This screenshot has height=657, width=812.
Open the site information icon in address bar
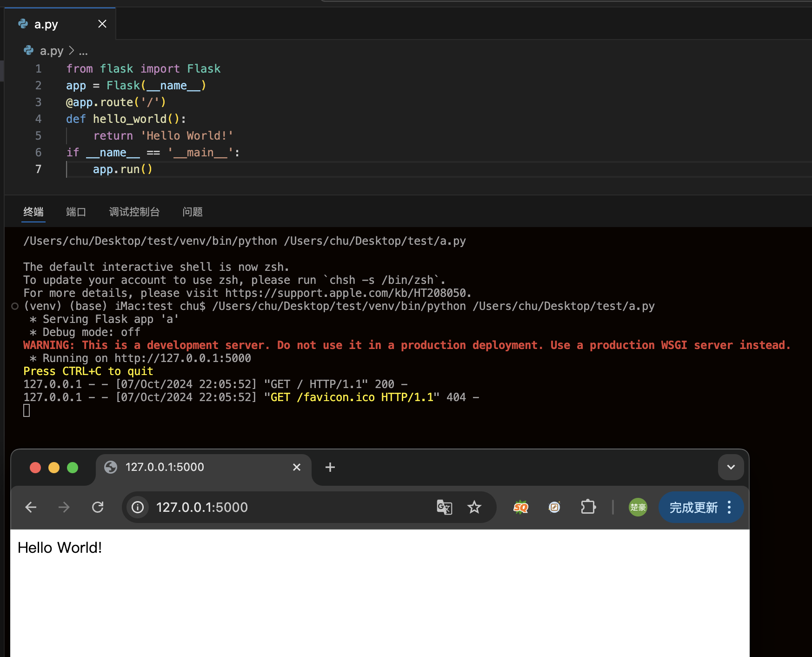point(138,507)
